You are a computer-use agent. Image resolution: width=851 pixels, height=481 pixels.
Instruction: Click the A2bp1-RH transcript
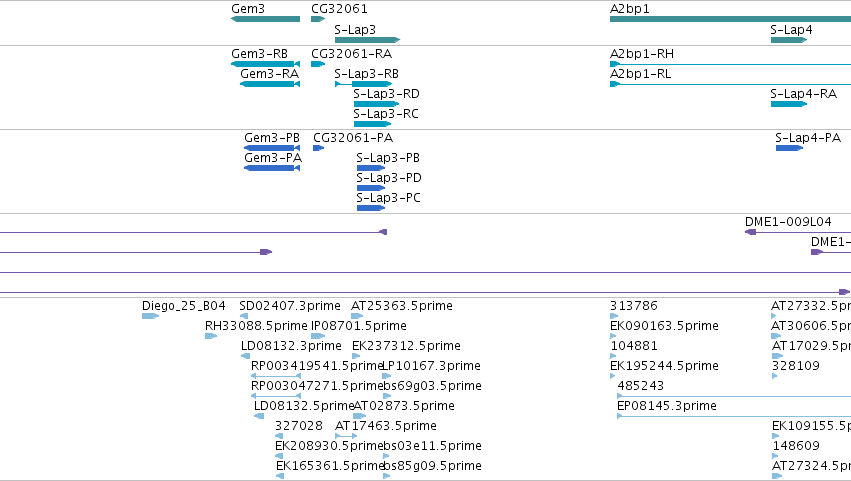(731, 64)
